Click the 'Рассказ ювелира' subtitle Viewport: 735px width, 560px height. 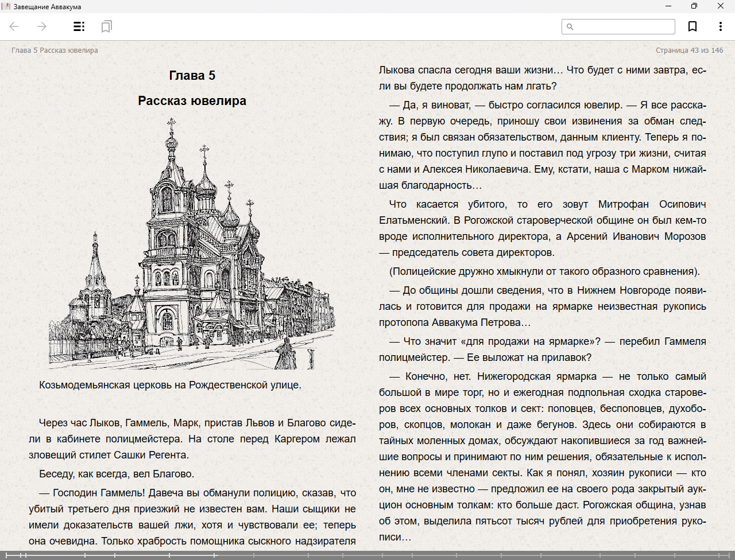pos(192,101)
